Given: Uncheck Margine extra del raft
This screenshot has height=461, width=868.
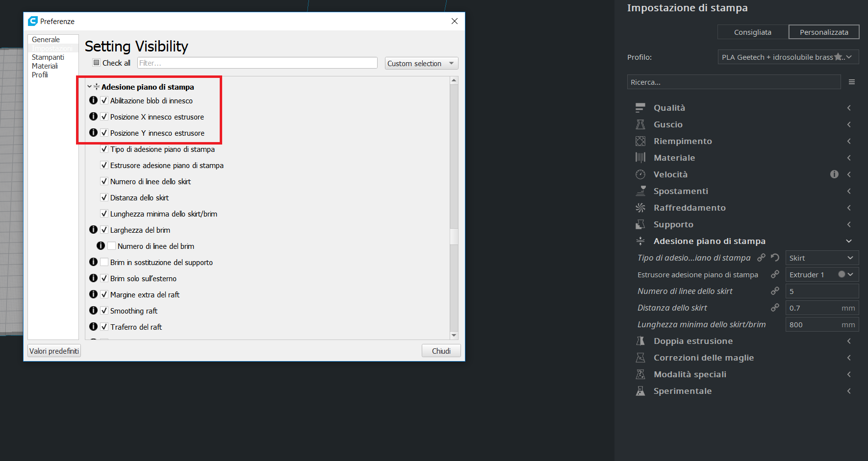Looking at the screenshot, I should click(x=104, y=294).
